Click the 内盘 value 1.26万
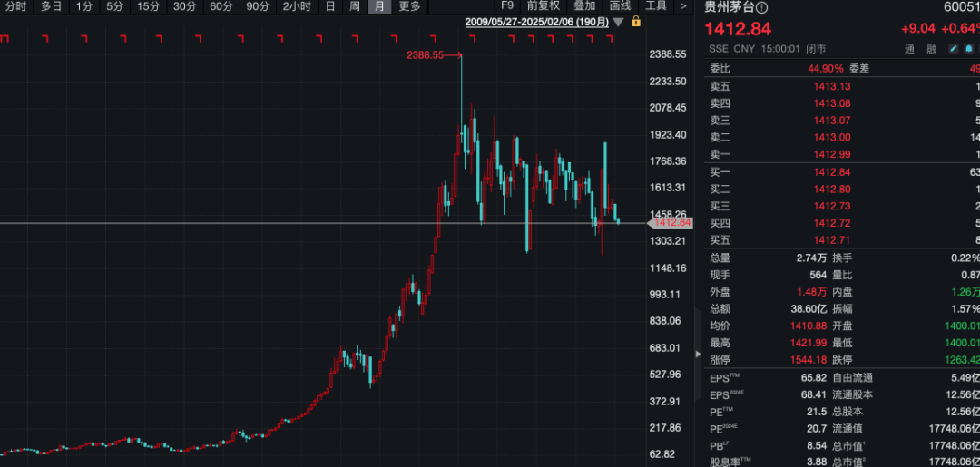The width and height of the screenshot is (980, 467). [964, 292]
